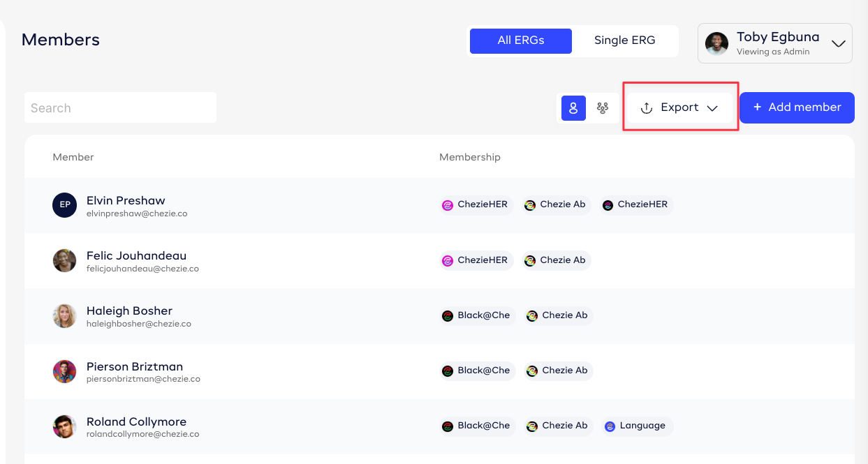Click the Language tag on Roland Collymore
The width and height of the screenshot is (868, 464).
pos(636,426)
